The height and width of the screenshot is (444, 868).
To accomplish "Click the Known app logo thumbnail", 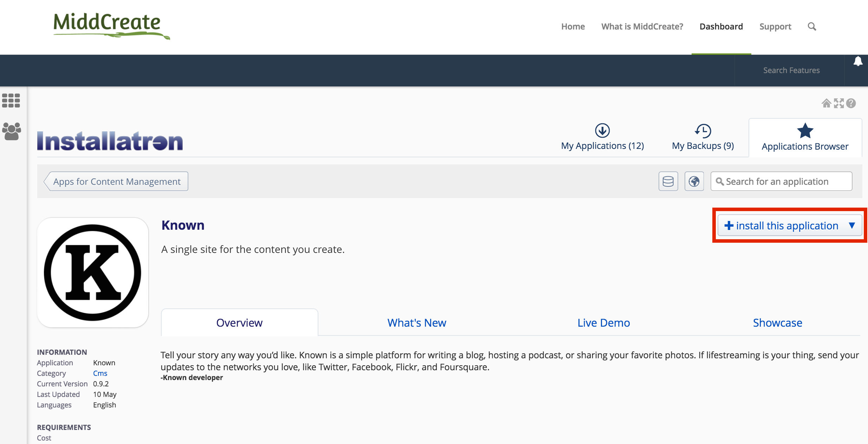I will [93, 273].
